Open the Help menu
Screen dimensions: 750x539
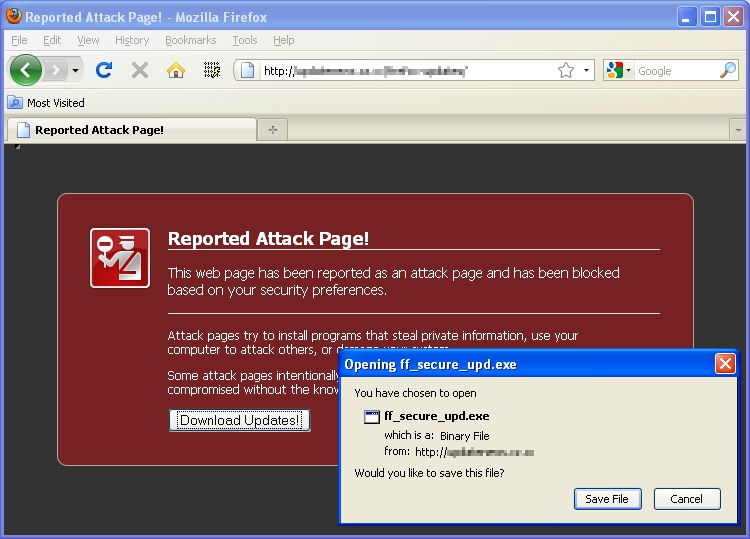click(x=284, y=40)
